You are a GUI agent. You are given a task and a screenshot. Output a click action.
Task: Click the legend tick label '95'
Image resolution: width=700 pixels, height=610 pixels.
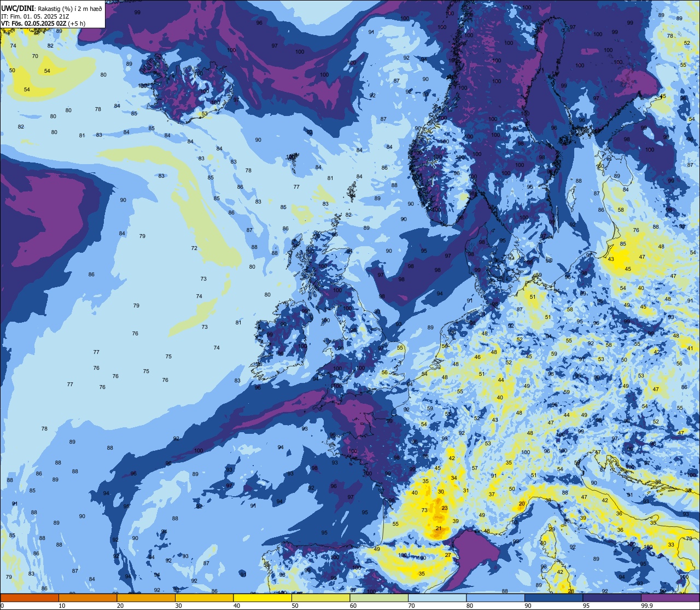point(586,606)
